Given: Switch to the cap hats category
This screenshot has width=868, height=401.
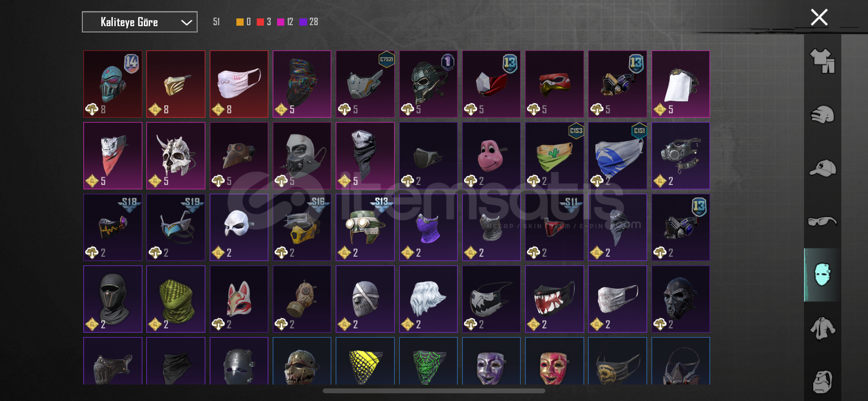Looking at the screenshot, I should pyautogui.click(x=822, y=168).
